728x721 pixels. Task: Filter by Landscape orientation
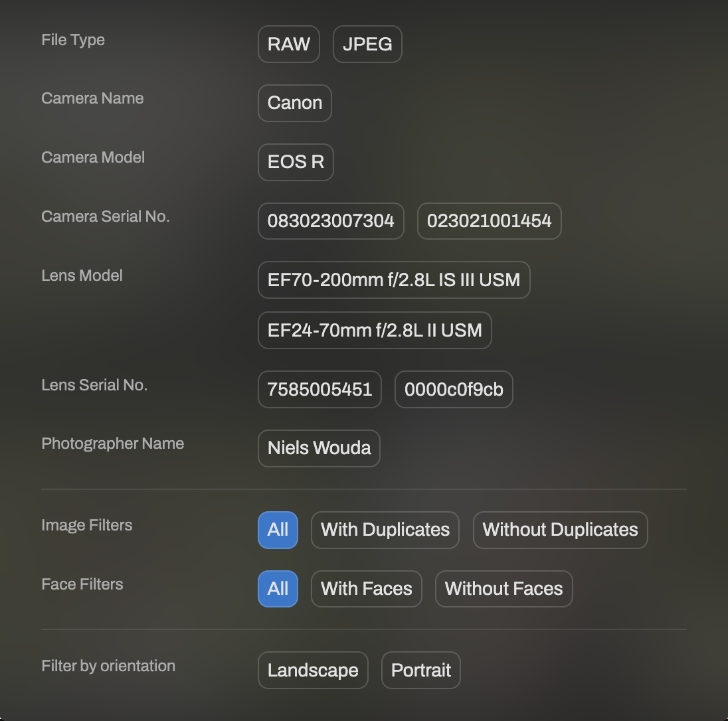[313, 670]
